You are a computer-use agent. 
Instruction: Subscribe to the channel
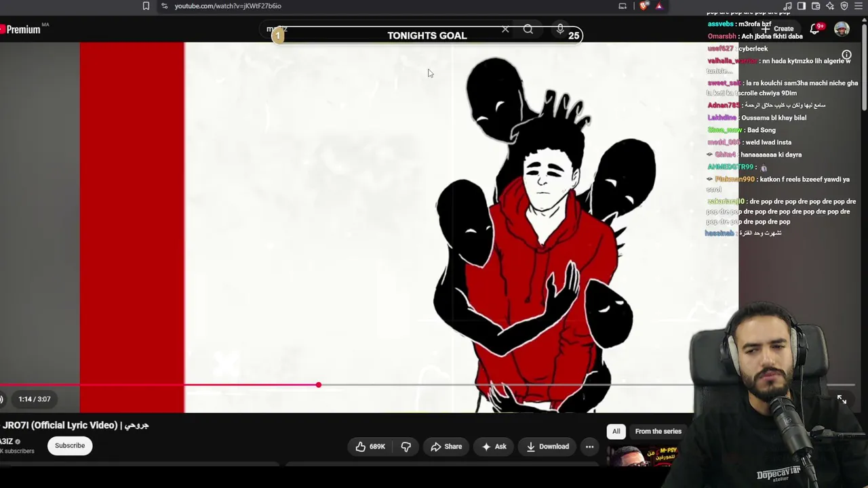point(70,446)
